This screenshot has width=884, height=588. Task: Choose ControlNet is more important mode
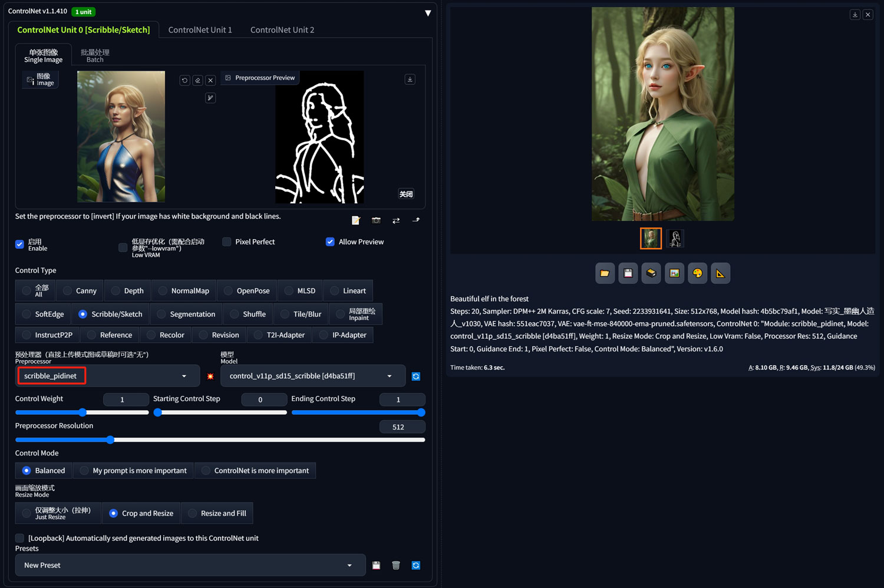pos(255,471)
